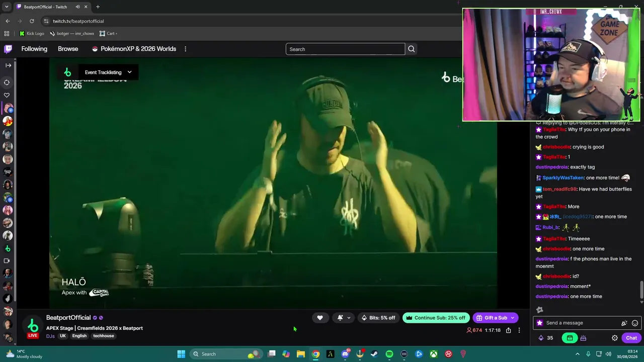Click the address bar URL
644x362 pixels.
(78, 21)
